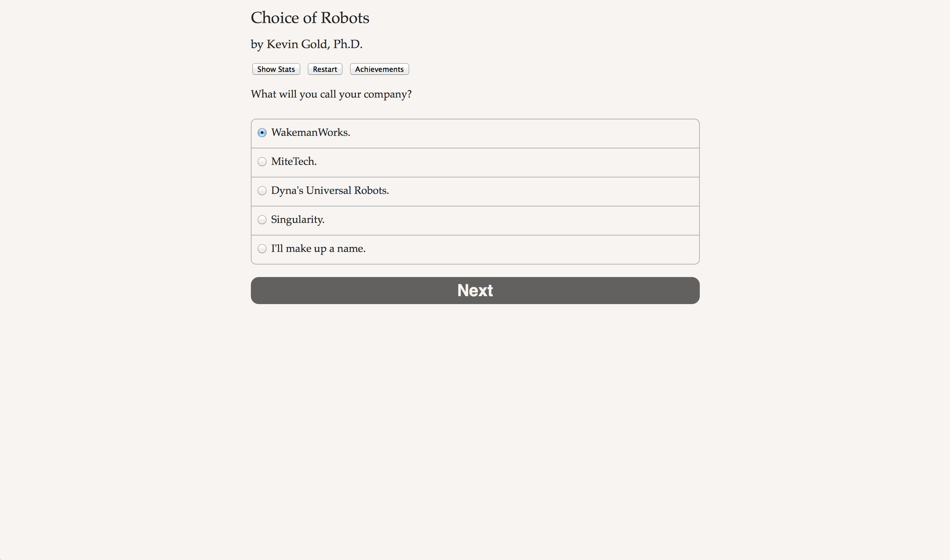Open the Achievements page
Screen dimensions: 950x560
[x=379, y=69]
